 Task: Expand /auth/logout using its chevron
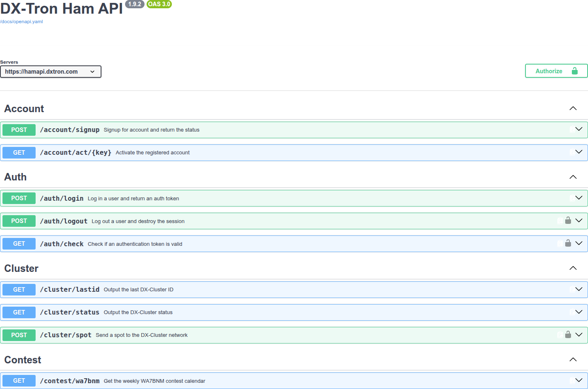click(x=579, y=221)
